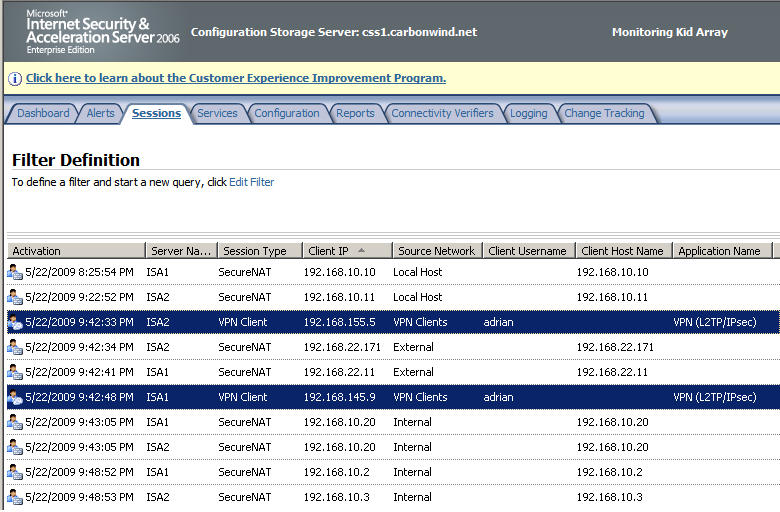Viewport: 780px width, 512px height.
Task: Select host name 192.168.10.20 in ISA1 row
Action: click(x=612, y=422)
